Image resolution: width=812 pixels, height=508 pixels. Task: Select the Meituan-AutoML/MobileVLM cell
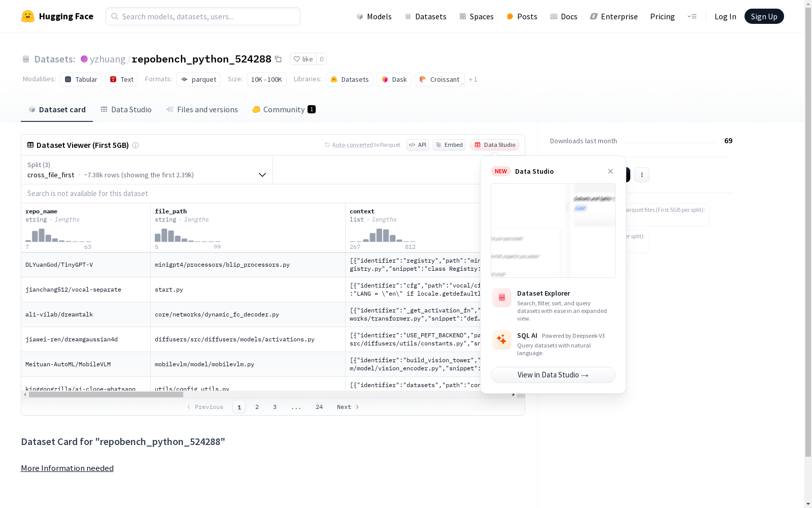click(86, 364)
